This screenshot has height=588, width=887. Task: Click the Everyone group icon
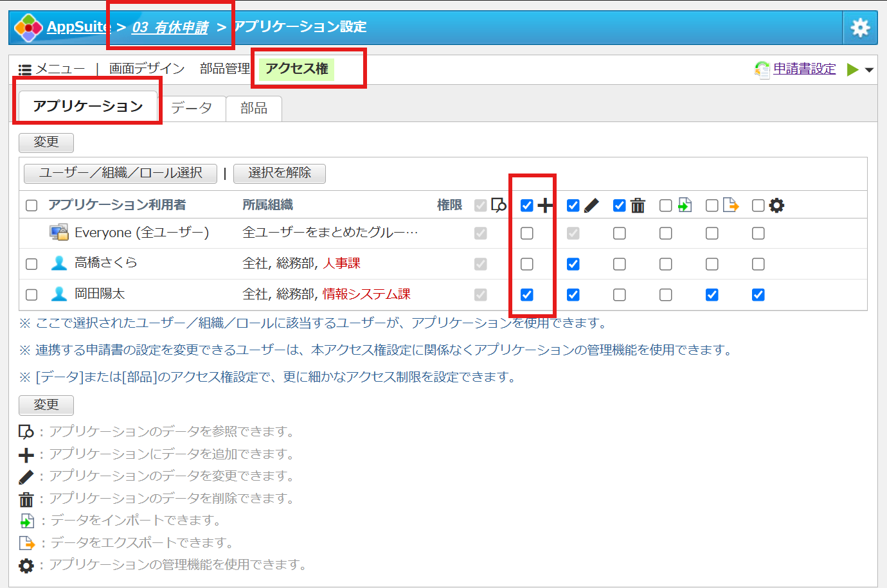click(x=59, y=232)
